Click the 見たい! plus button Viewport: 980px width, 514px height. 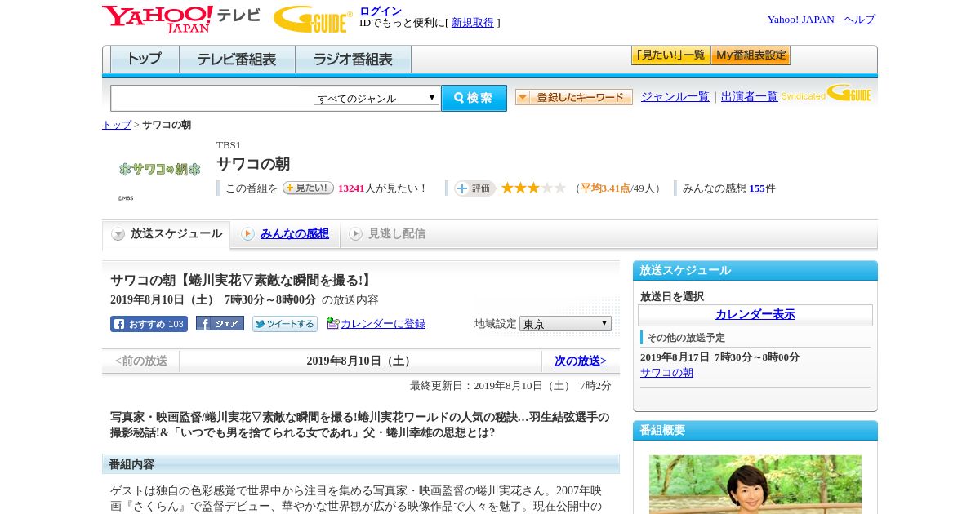pyautogui.click(x=308, y=188)
